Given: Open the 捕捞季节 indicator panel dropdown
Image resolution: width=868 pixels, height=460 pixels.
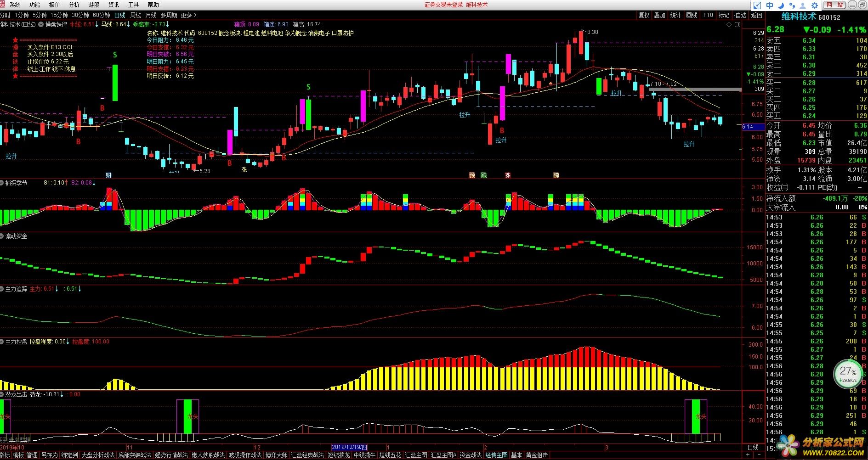Looking at the screenshot, I should (x=2, y=183).
